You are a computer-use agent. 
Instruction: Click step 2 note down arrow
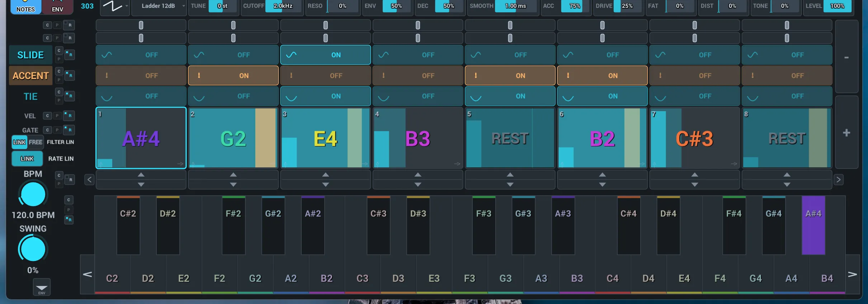(x=233, y=184)
